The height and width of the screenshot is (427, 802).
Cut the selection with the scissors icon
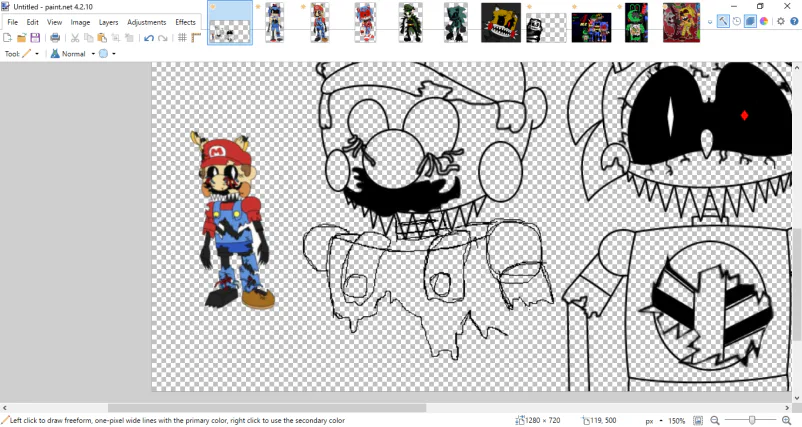click(75, 38)
